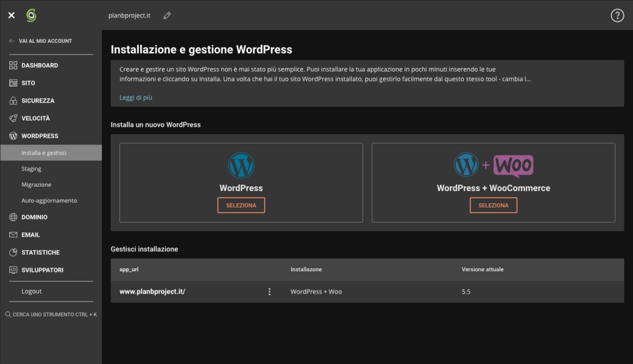633x364 pixels.
Task: Click the Gestisci installazione heading
Action: click(144, 249)
